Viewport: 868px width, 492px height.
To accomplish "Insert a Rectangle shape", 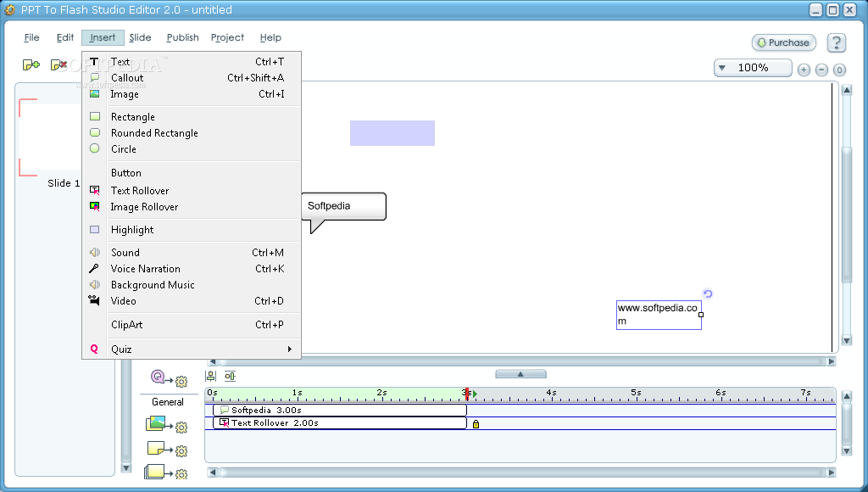I will (x=192, y=117).
